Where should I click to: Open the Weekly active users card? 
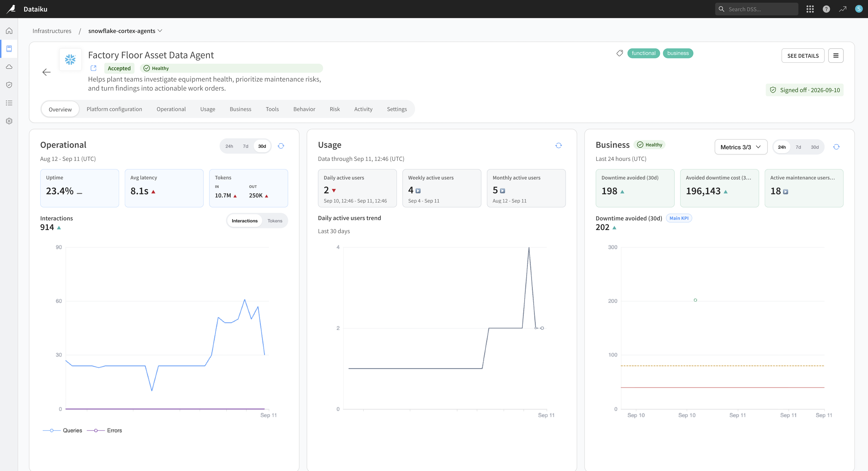tap(442, 188)
